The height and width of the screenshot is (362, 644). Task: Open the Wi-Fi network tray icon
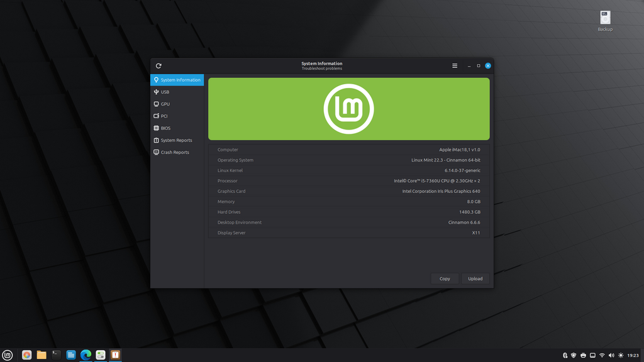tap(602, 356)
